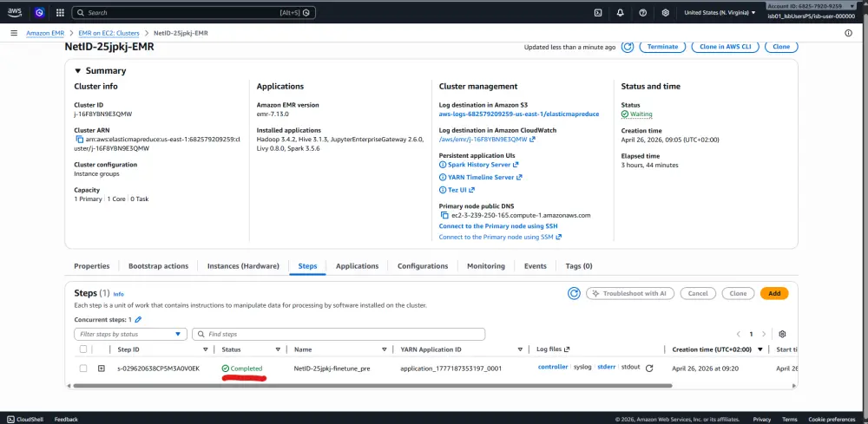Open the Instances (Hardware) tab
The height and width of the screenshot is (424, 868).
[x=243, y=266]
